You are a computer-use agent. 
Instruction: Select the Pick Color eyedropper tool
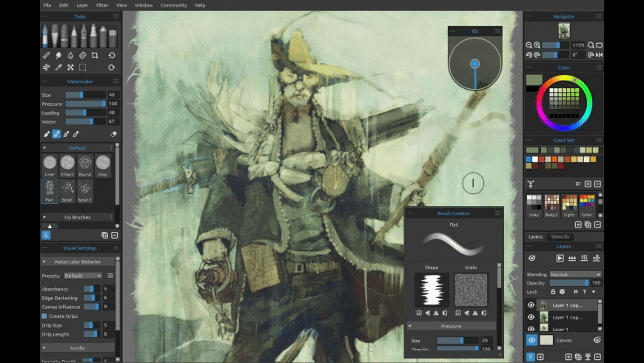click(58, 67)
